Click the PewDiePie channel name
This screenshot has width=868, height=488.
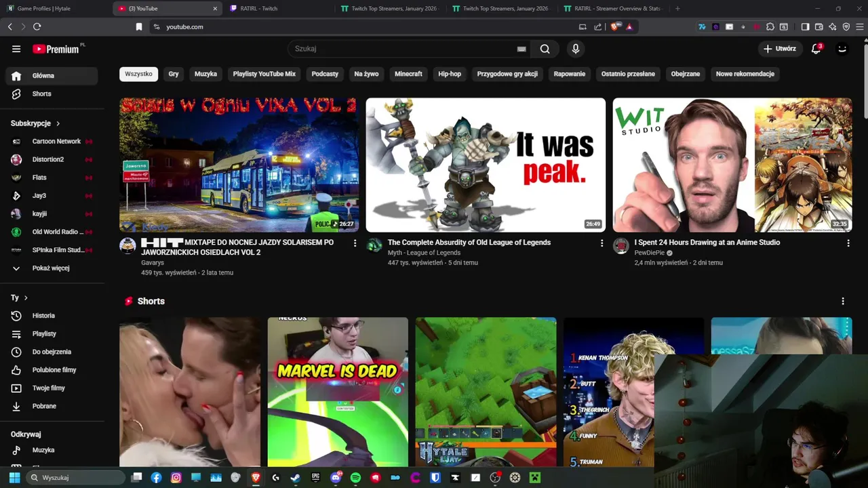click(x=649, y=253)
